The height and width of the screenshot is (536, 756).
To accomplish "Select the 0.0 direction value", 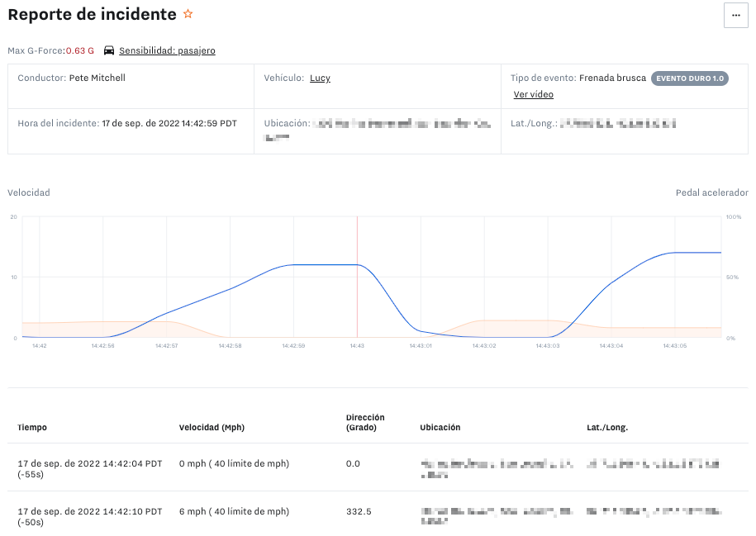I will [353, 463].
